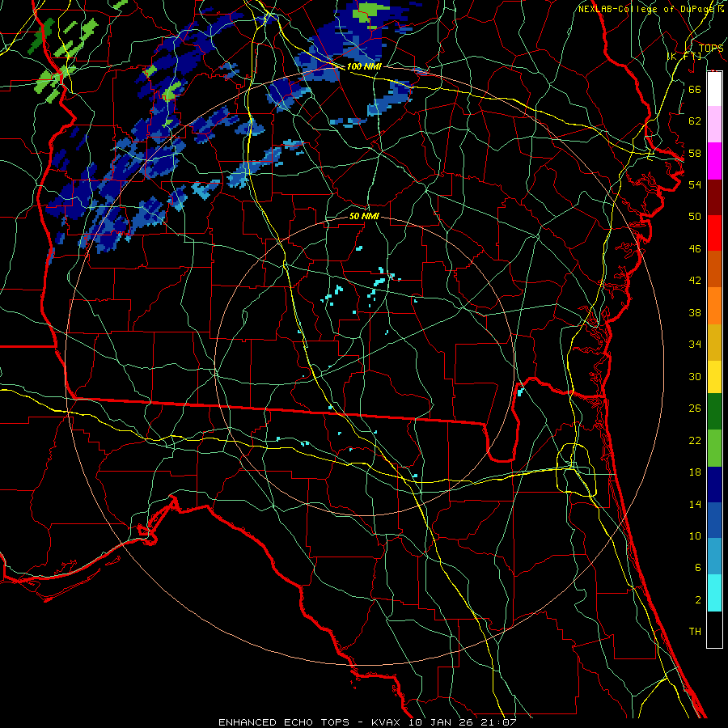Image resolution: width=728 pixels, height=728 pixels.
Task: Click the yellow swatch in the legend
Action: click(x=714, y=377)
